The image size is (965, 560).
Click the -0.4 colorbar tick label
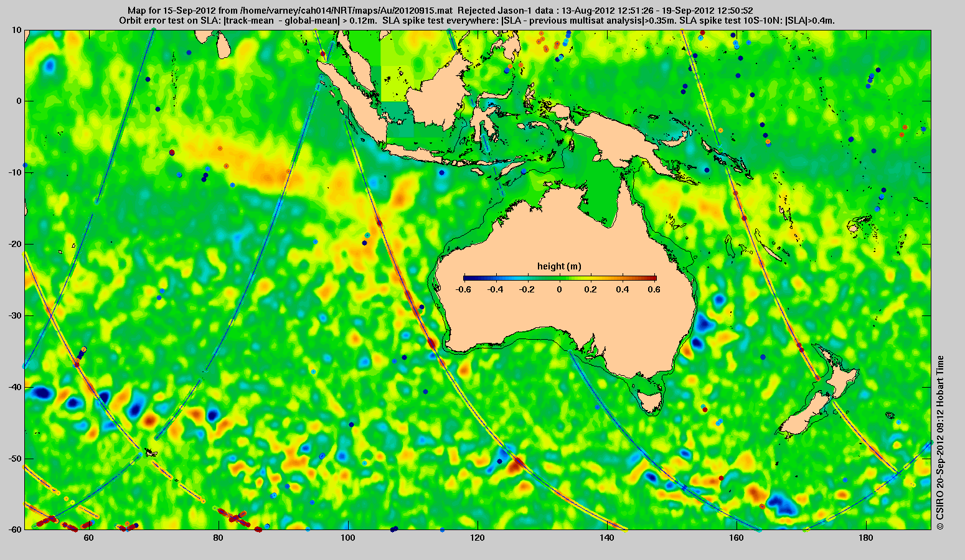[495, 289]
